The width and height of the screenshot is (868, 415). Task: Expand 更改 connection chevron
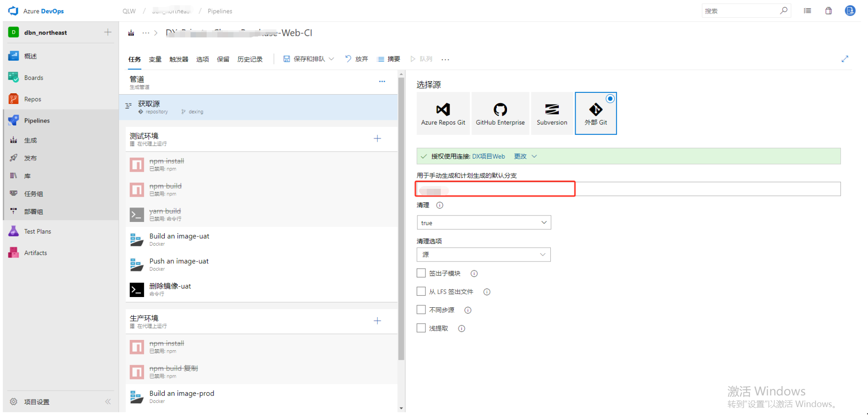pyautogui.click(x=534, y=156)
